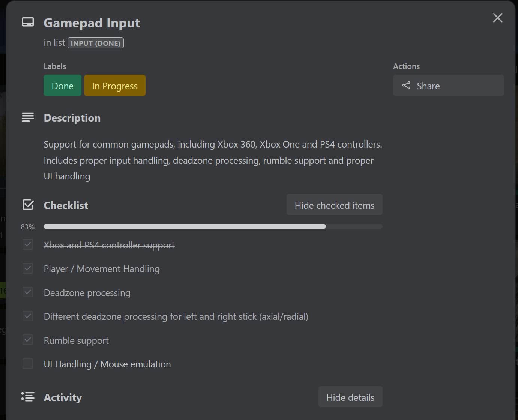Uncheck the Deadzone processing checkbox
Screen dimensions: 518x420
(x=28, y=292)
